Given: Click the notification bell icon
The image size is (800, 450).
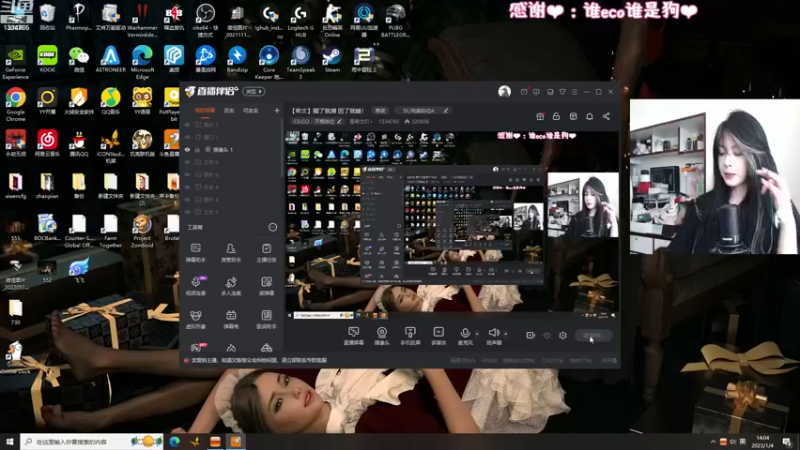Looking at the screenshot, I should [589, 116].
